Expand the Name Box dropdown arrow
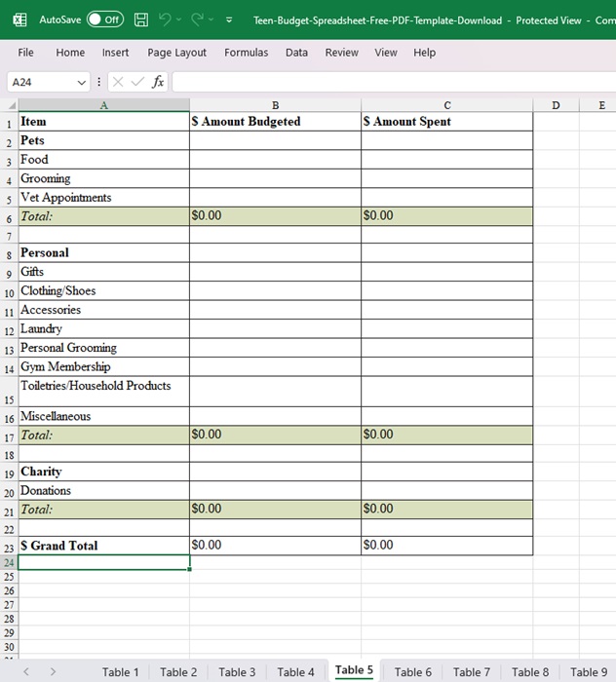 click(81, 83)
